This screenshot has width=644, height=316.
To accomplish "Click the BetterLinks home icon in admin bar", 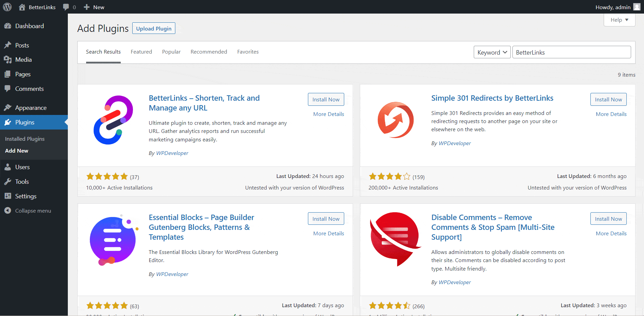I will 22,7.
